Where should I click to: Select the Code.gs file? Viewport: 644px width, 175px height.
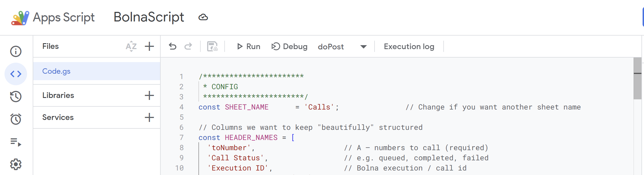tap(97, 71)
